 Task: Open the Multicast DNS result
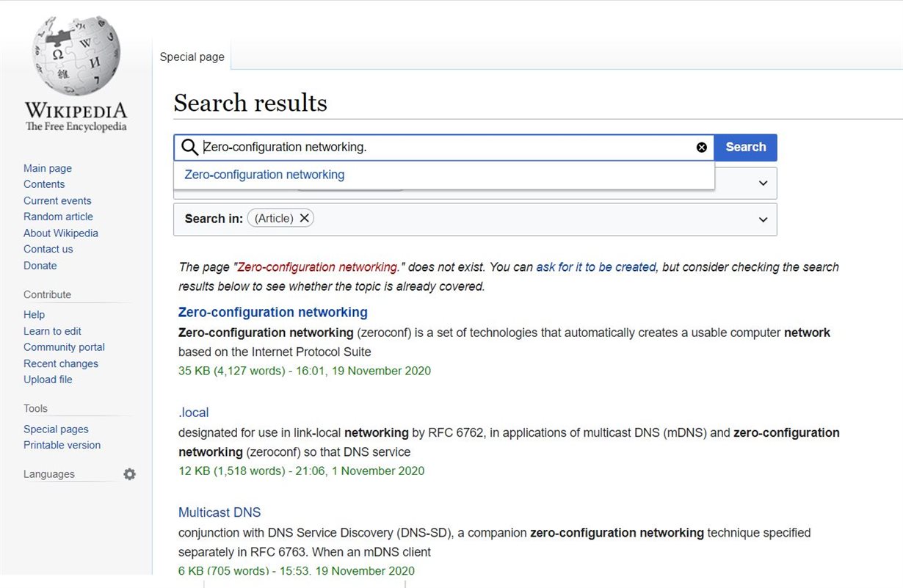coord(220,512)
